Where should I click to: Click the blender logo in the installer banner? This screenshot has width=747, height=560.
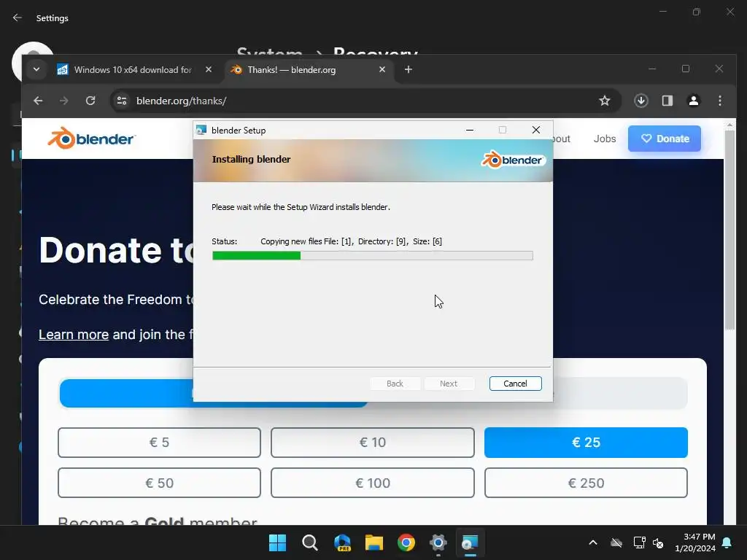pyautogui.click(x=513, y=160)
